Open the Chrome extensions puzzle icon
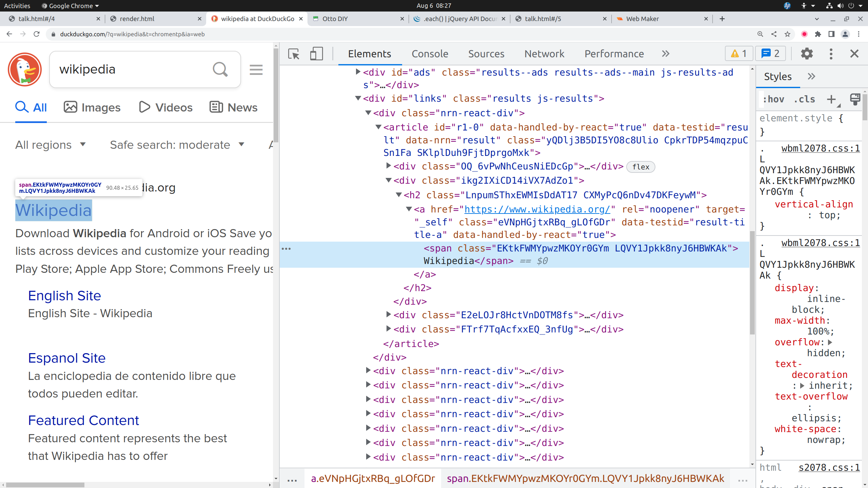Viewport: 868px width, 488px height. [818, 34]
